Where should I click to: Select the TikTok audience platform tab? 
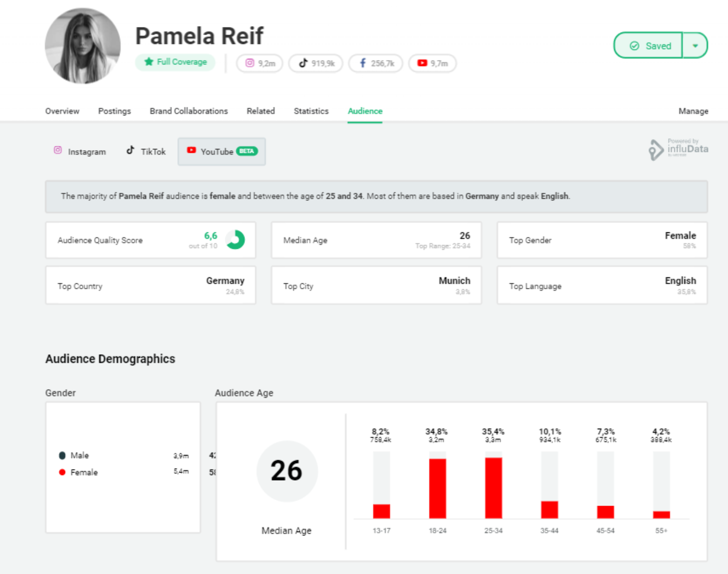click(146, 151)
